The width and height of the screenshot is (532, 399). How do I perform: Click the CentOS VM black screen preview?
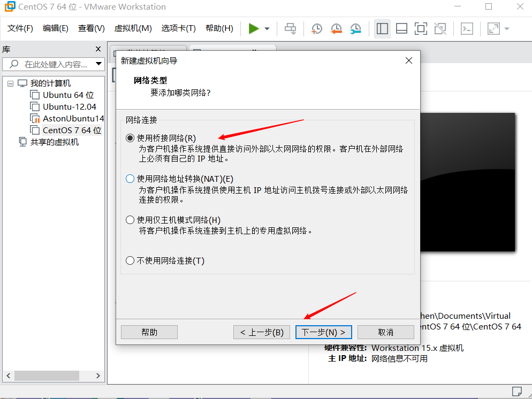click(x=468, y=182)
